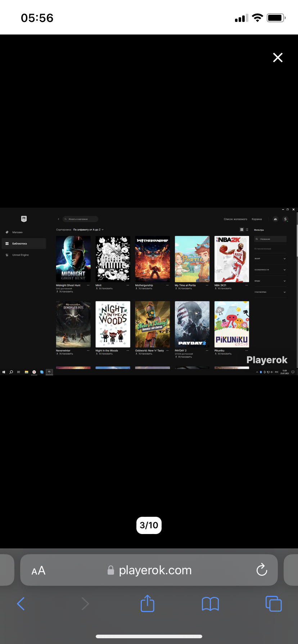
Task: Open NBA 2K21's three-dot menu
Action: coord(247,285)
